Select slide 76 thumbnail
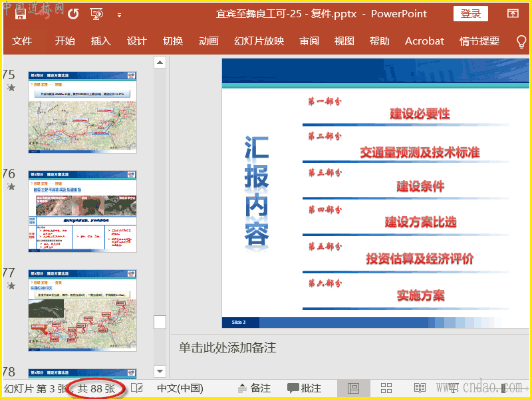The width and height of the screenshot is (532, 399). [x=82, y=211]
